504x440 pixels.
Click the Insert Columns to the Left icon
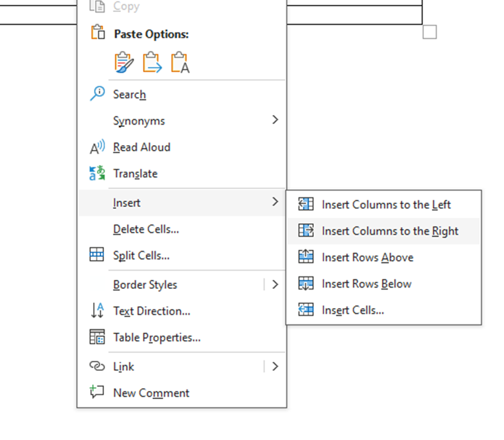pyautogui.click(x=306, y=204)
